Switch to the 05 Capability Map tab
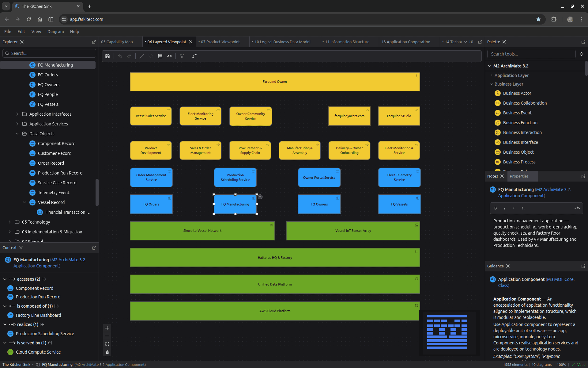This screenshot has height=368, width=588. (117, 42)
